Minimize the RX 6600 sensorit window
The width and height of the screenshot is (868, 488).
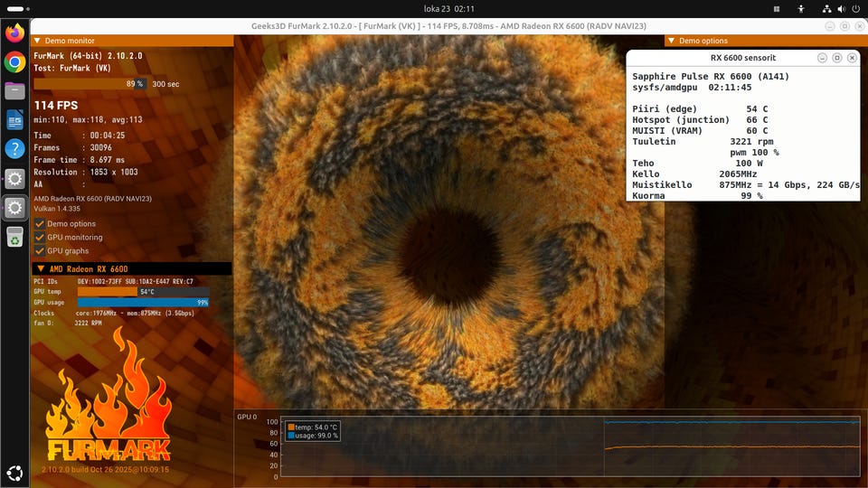click(x=822, y=58)
